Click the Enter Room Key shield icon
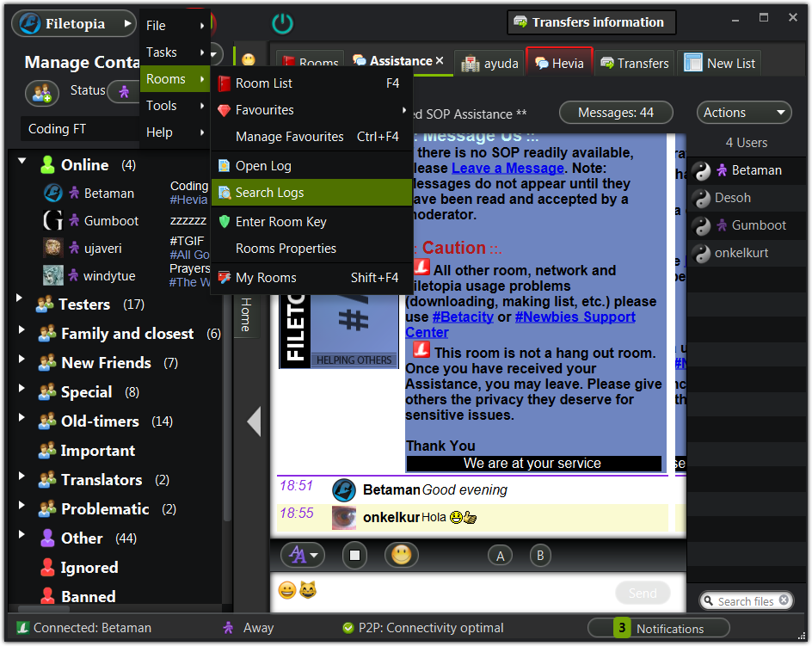812x646 pixels. tap(224, 222)
